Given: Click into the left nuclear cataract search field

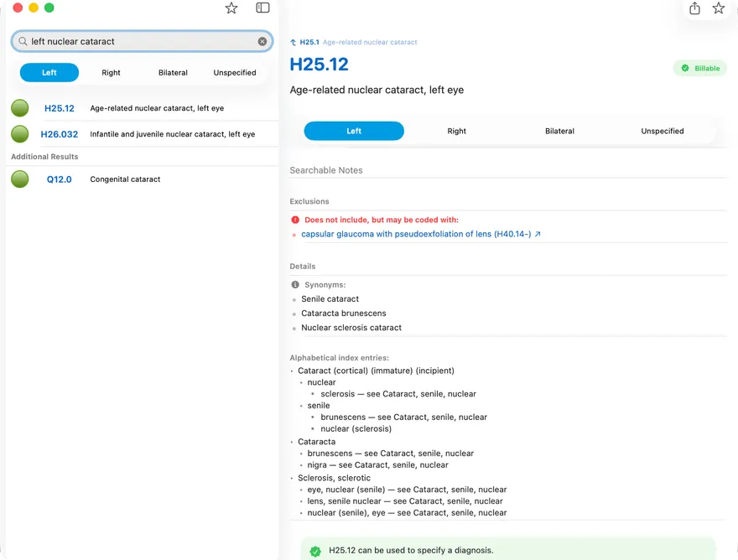Looking at the screenshot, I should pyautogui.click(x=142, y=41).
